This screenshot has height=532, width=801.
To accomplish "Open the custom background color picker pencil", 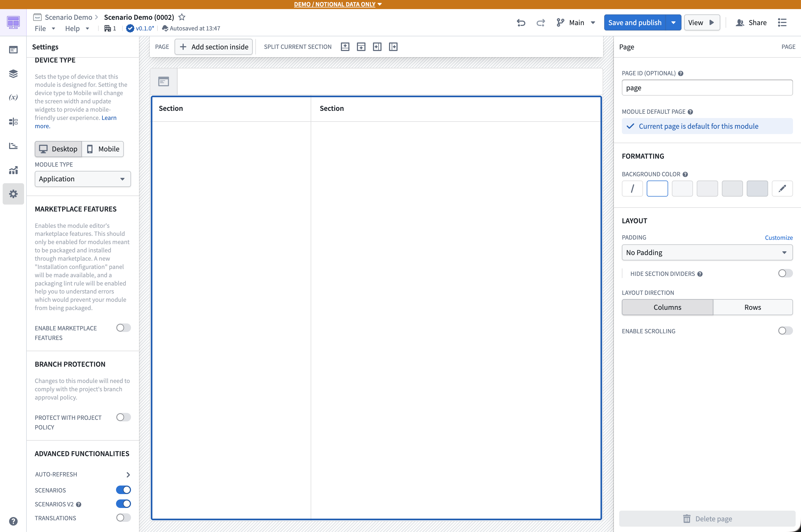I will coord(782,188).
